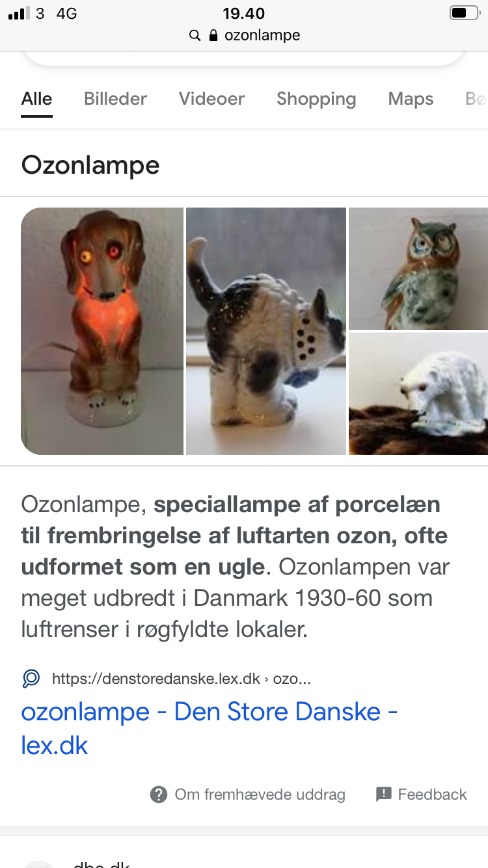Open the glowing dog lamp image
Viewport: 488px width, 868px height.
point(102,331)
